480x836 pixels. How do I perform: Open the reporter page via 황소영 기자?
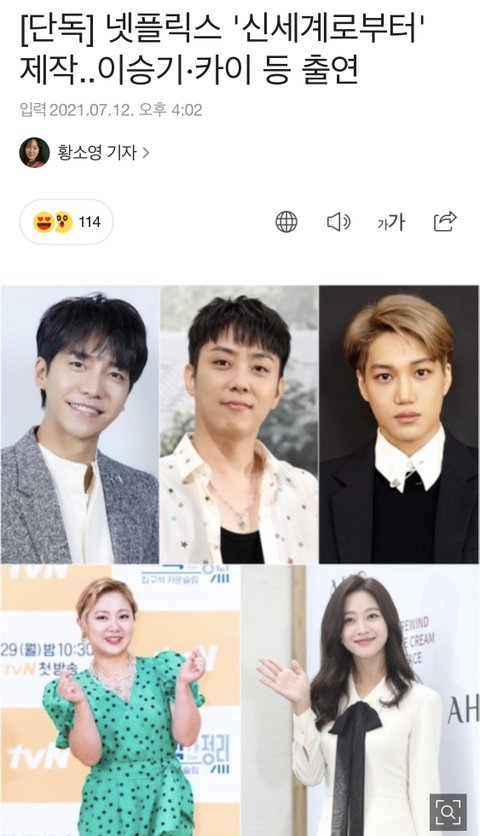pos(97,152)
